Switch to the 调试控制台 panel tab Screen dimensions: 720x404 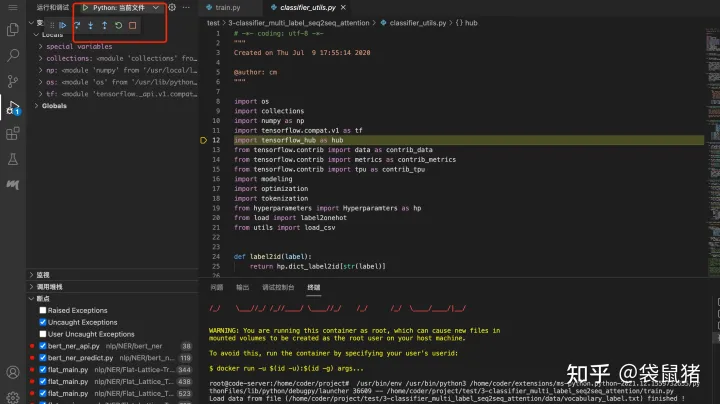point(278,287)
